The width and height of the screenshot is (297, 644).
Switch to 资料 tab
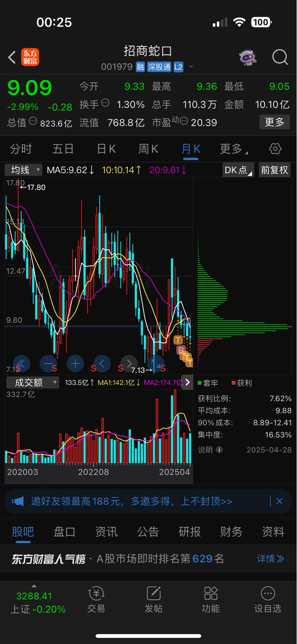click(x=273, y=532)
